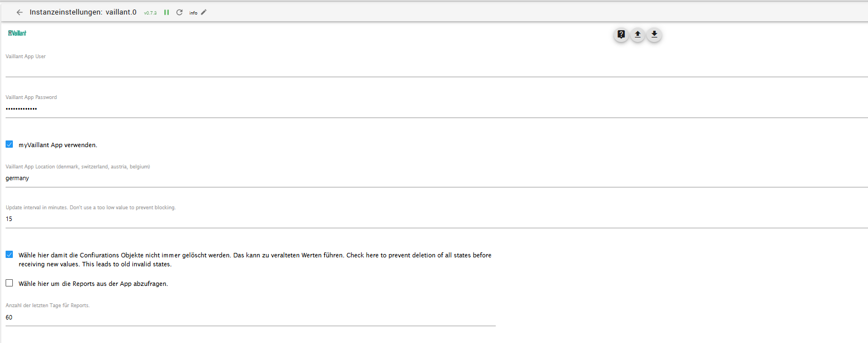Click the green Vaillant logo
868x343 pixels.
[17, 33]
